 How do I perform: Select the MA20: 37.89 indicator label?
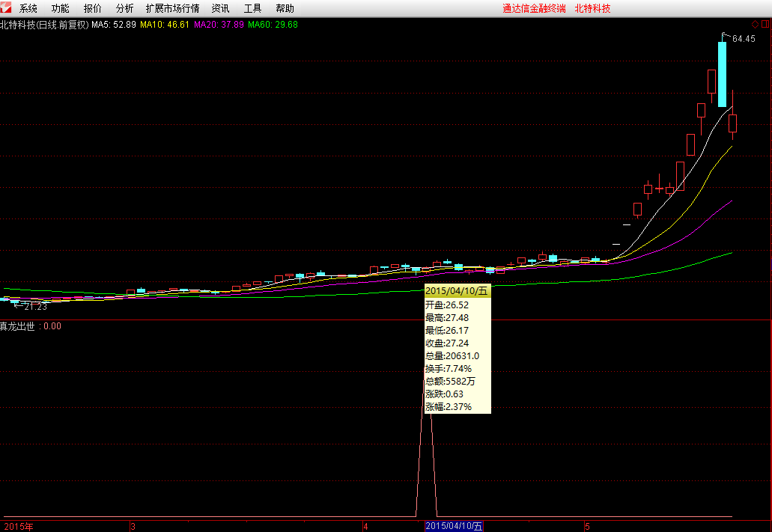pyautogui.click(x=219, y=25)
